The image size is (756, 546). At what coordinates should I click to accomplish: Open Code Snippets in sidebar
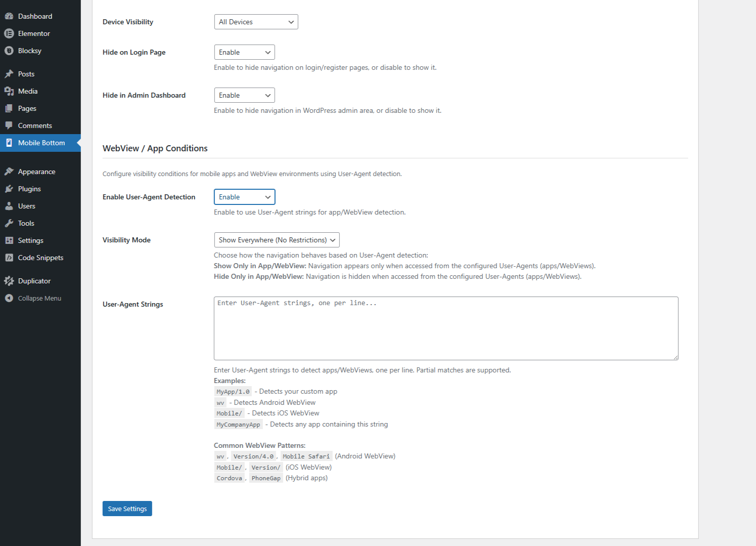pyautogui.click(x=40, y=258)
